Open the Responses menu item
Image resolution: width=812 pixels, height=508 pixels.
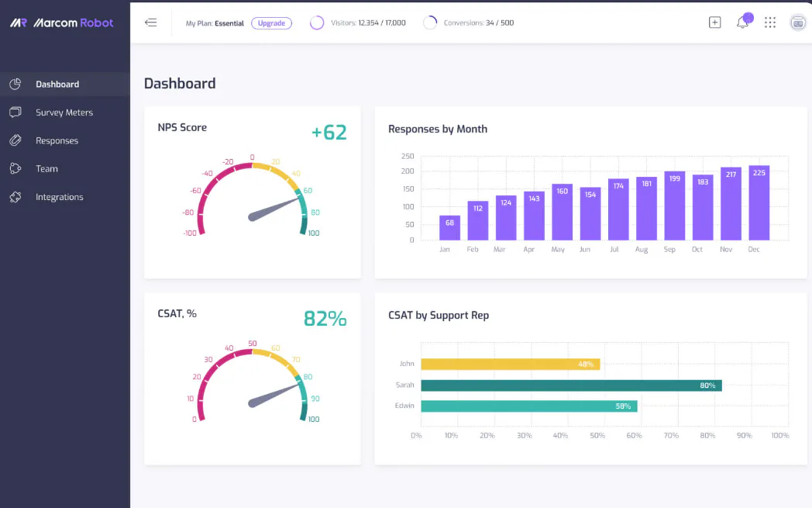pyautogui.click(x=65, y=140)
